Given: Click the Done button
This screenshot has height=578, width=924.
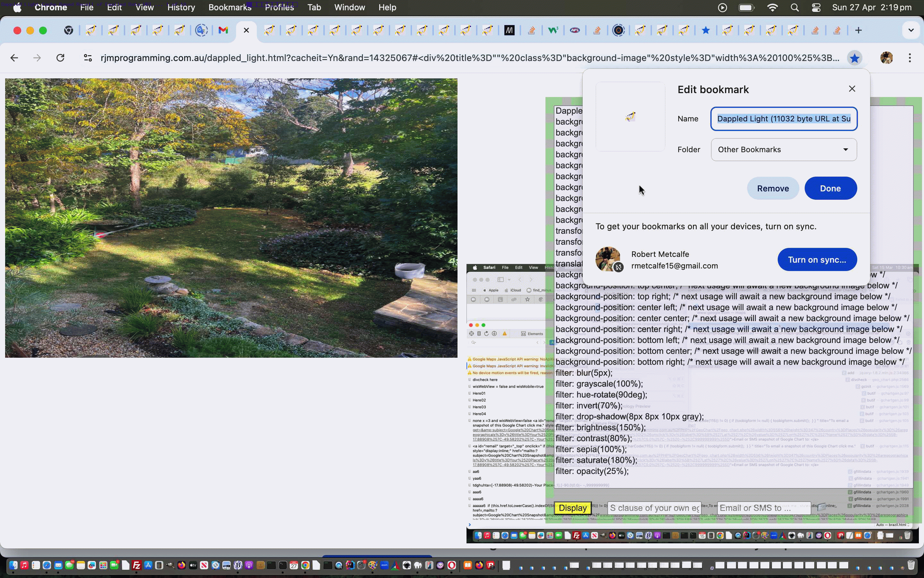Looking at the screenshot, I should click(x=830, y=188).
